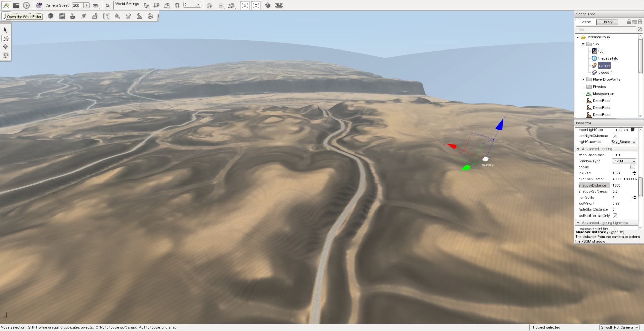Toggle the useNightCubemap checkbox
This screenshot has width=644, height=331.
[615, 136]
